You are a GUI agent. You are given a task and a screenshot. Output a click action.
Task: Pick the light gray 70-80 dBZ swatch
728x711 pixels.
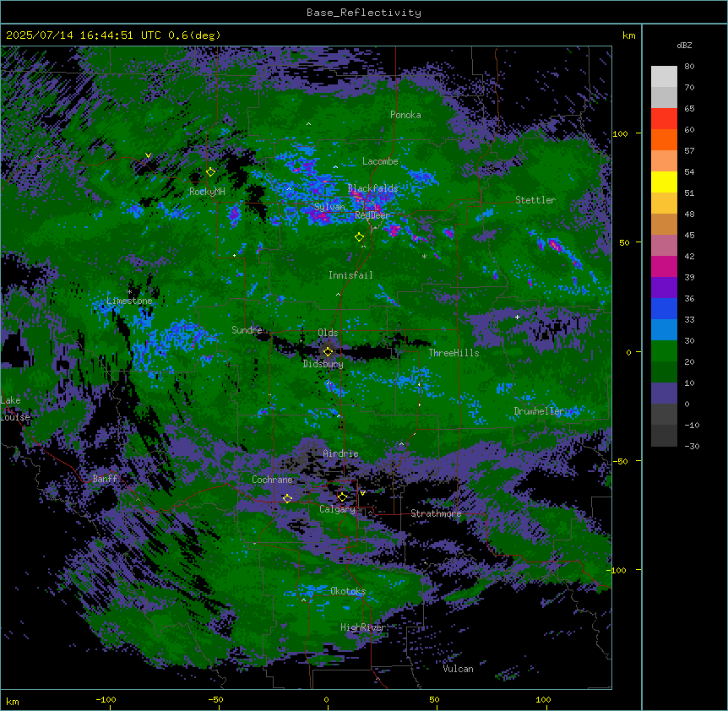(664, 77)
